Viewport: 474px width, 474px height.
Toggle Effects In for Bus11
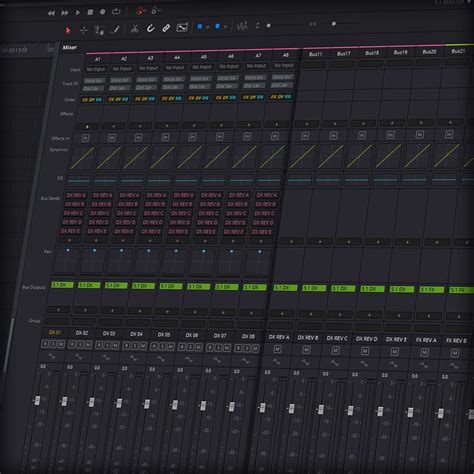[305, 136]
